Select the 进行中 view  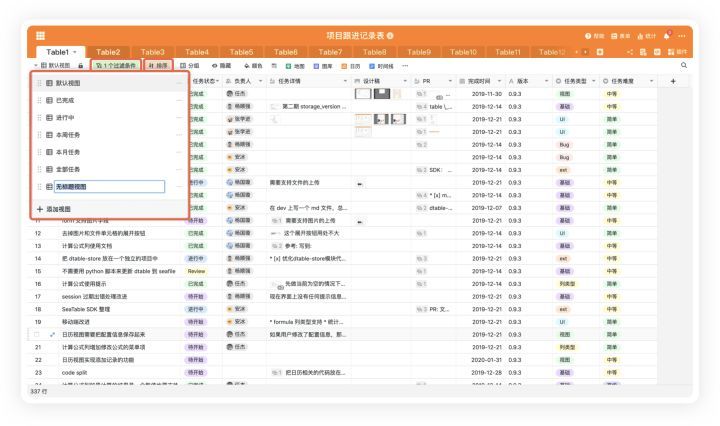(110, 118)
